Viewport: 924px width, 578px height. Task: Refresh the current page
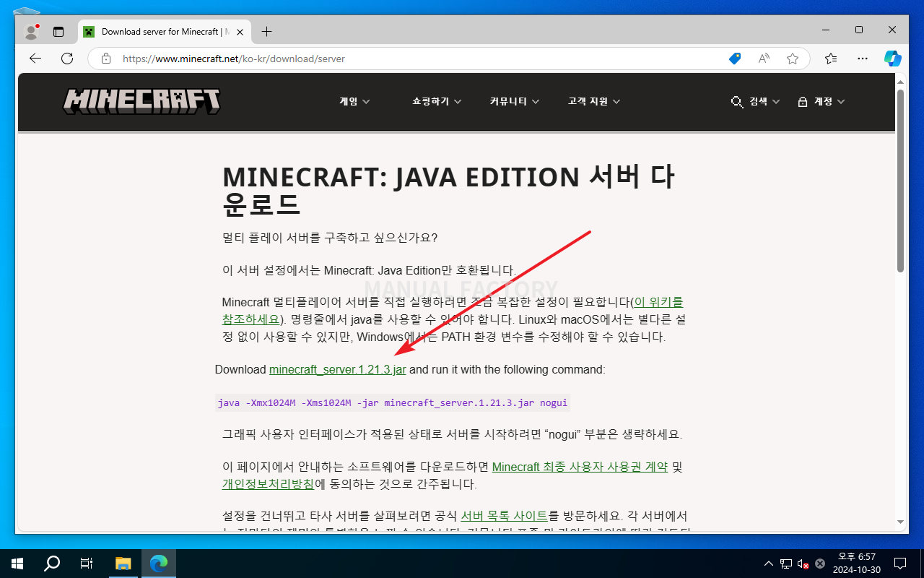[67, 59]
